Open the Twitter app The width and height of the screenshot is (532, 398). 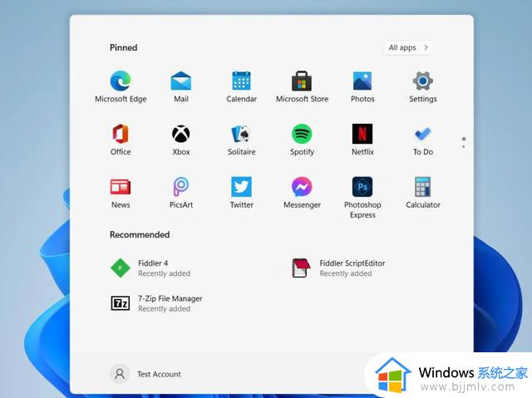[241, 193]
